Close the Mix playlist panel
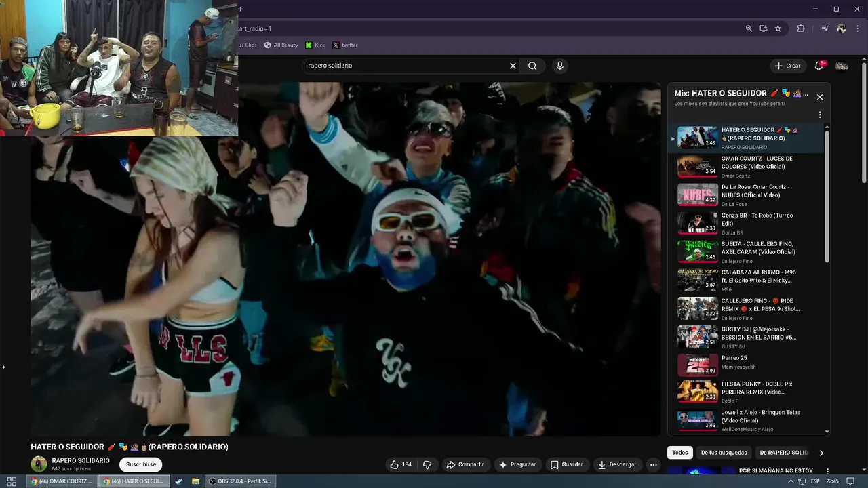The height and width of the screenshot is (488, 868). point(820,97)
